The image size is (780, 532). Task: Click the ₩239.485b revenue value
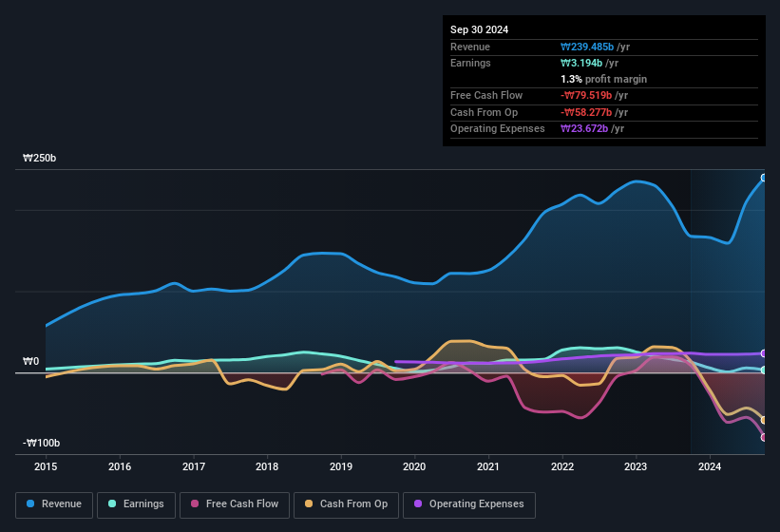pos(587,47)
